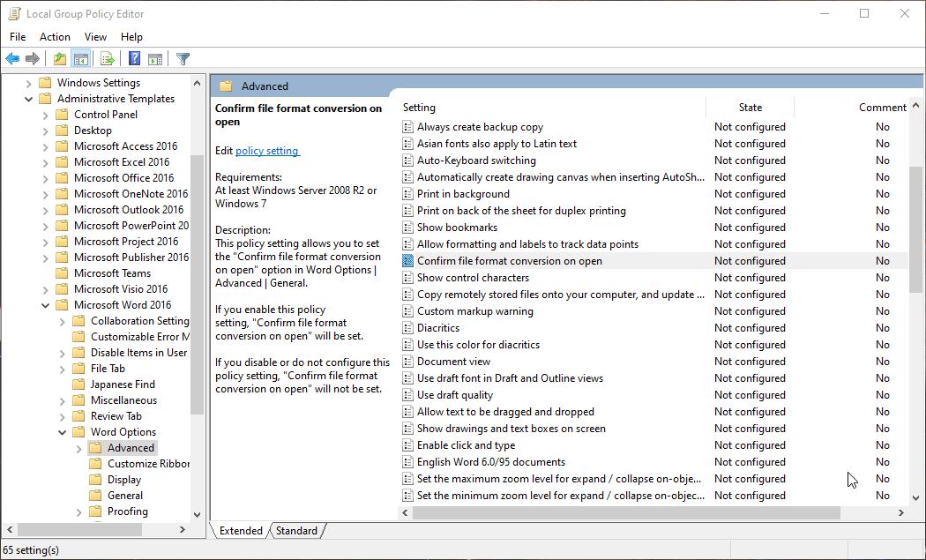Screen dimensions: 926x560
Task: Open the Help toolbar icon
Action: [x=135, y=58]
